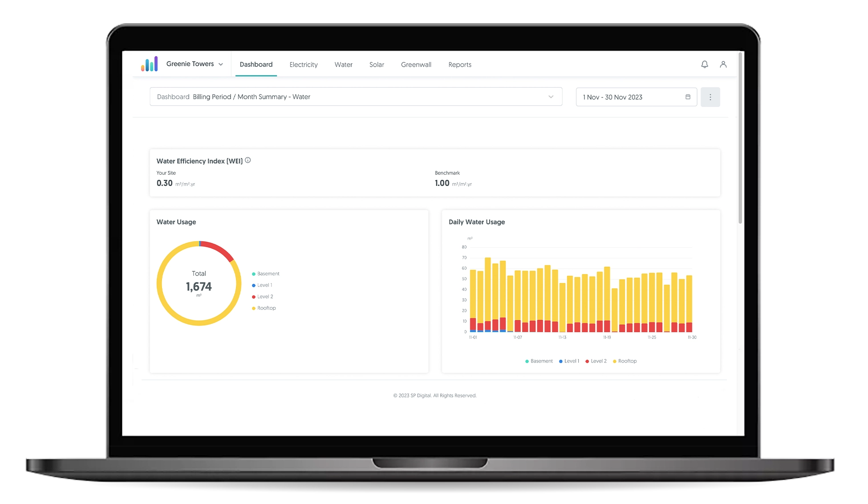
Task: Click the Greenie Towers dropdown chevron icon
Action: tap(222, 64)
